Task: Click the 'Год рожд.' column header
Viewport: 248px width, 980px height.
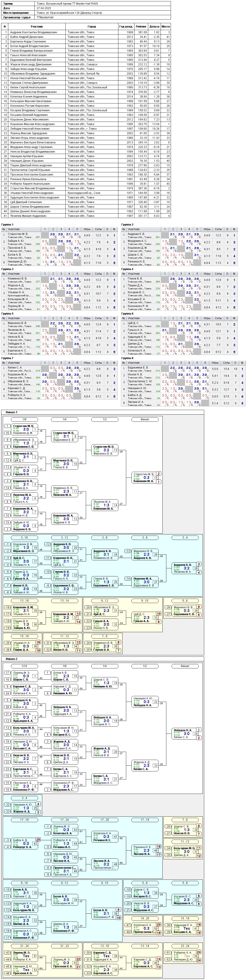Action: click(126, 27)
